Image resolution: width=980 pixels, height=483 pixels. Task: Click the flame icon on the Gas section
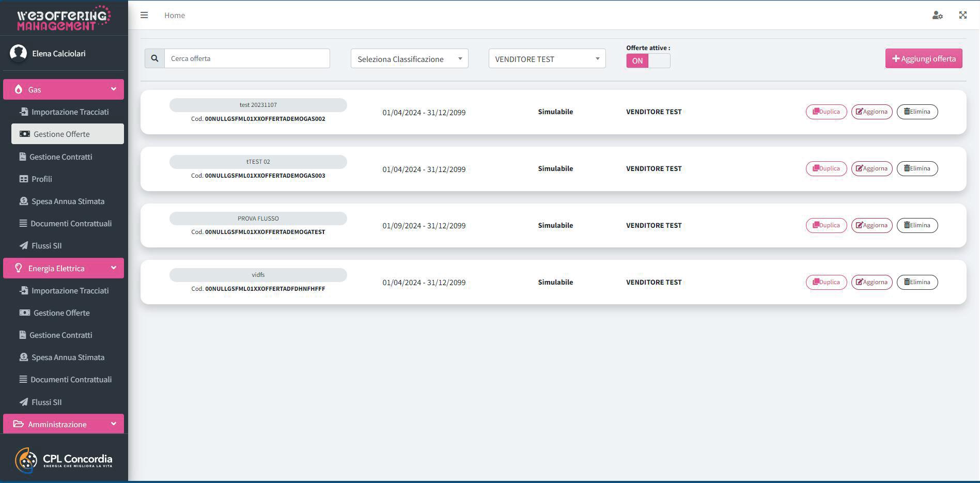[x=19, y=89]
